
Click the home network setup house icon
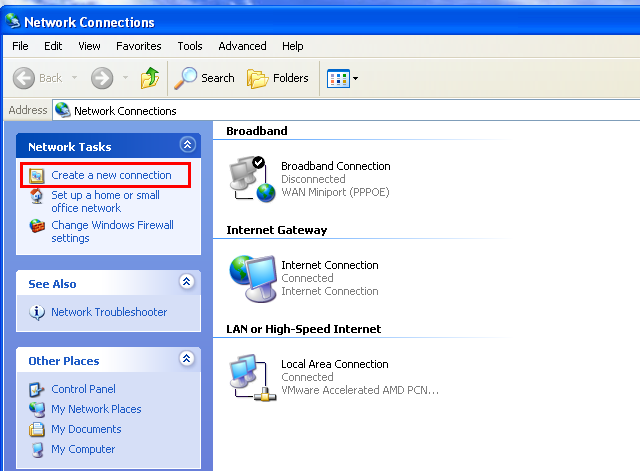coord(37,196)
